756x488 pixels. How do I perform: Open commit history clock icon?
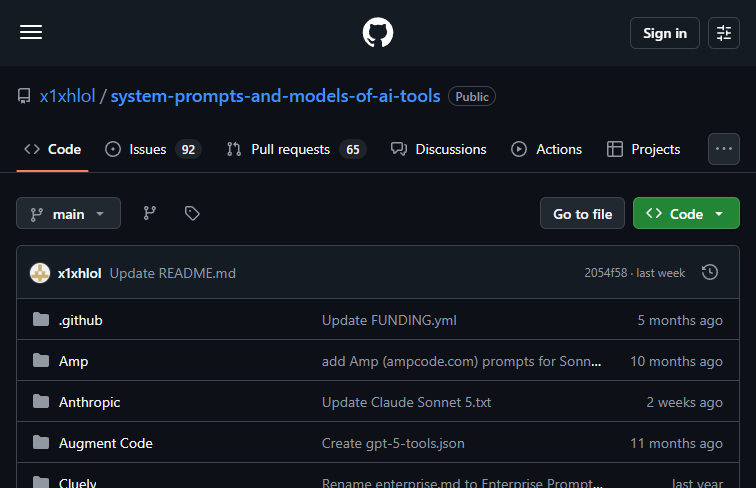(710, 272)
